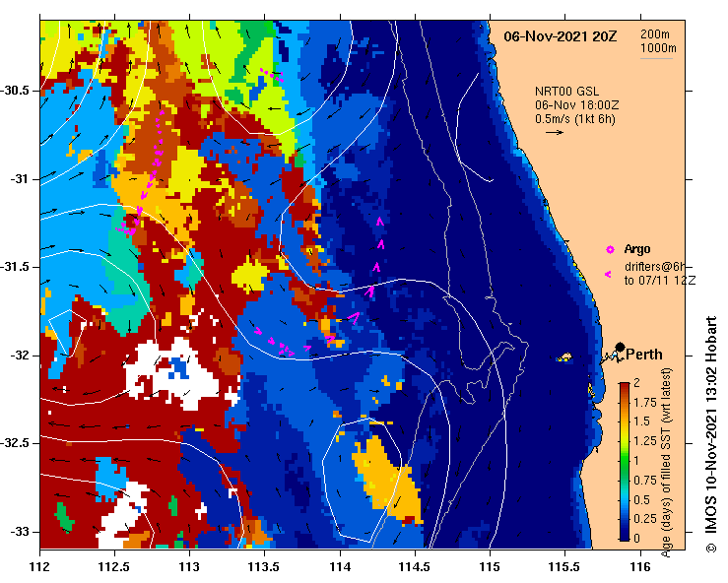Image resolution: width=728 pixels, height=583 pixels.
Task: Click the longitude label 116
Action: click(x=640, y=567)
